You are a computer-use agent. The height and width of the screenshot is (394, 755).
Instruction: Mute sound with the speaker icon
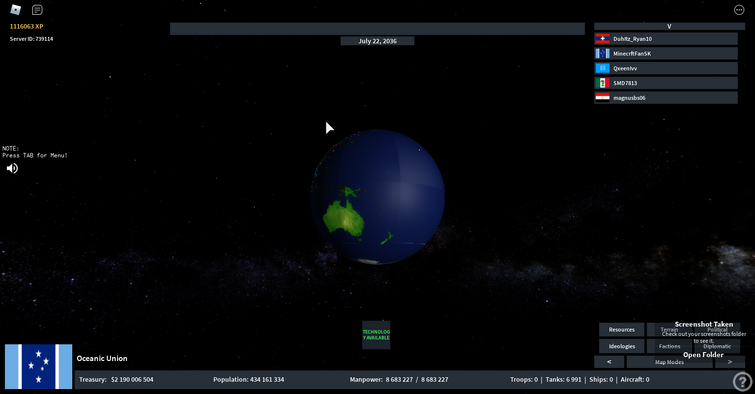[12, 168]
